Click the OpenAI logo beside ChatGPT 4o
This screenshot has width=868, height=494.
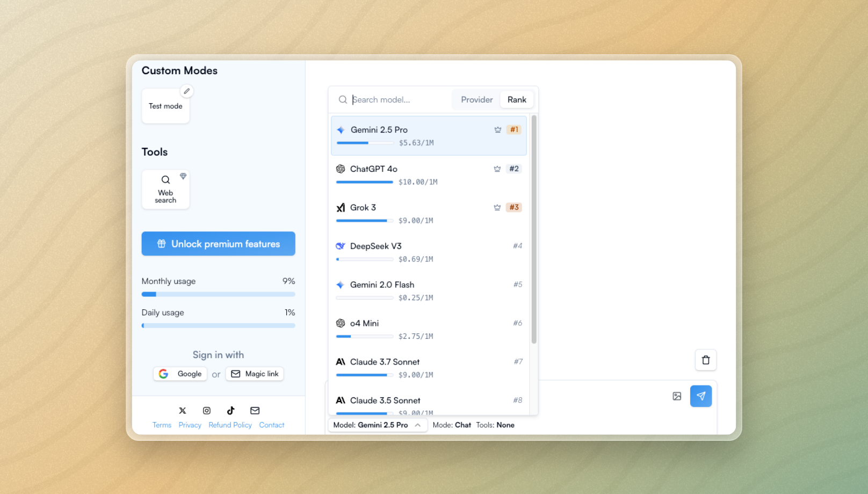pyautogui.click(x=341, y=169)
